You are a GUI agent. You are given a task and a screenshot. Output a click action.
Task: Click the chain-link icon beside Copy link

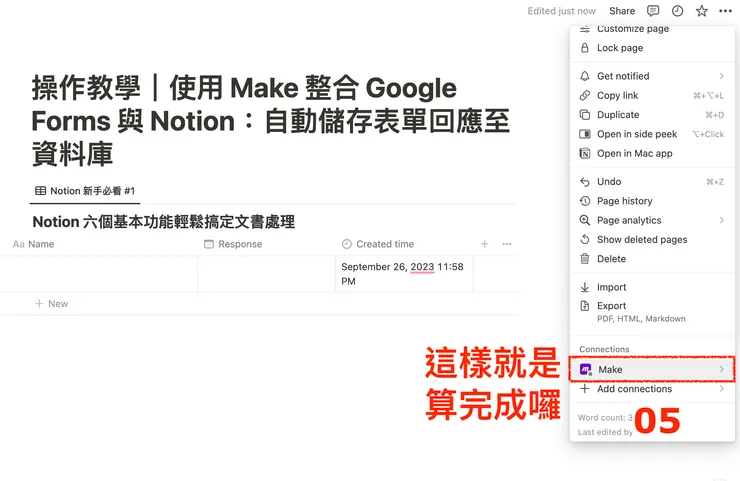click(x=585, y=95)
